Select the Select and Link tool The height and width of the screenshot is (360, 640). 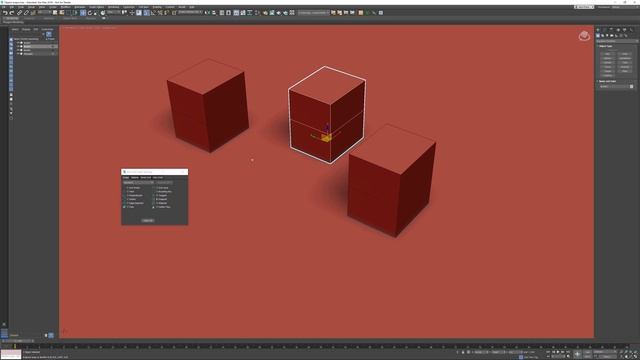[x=19, y=13]
